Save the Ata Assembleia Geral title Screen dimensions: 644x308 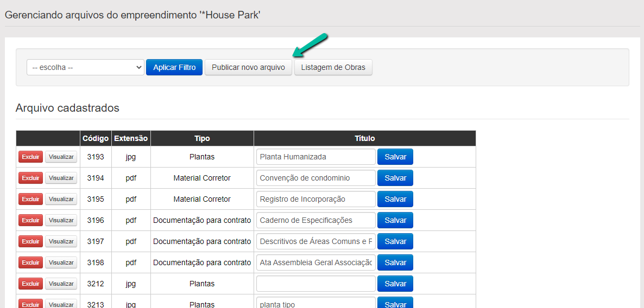point(395,262)
